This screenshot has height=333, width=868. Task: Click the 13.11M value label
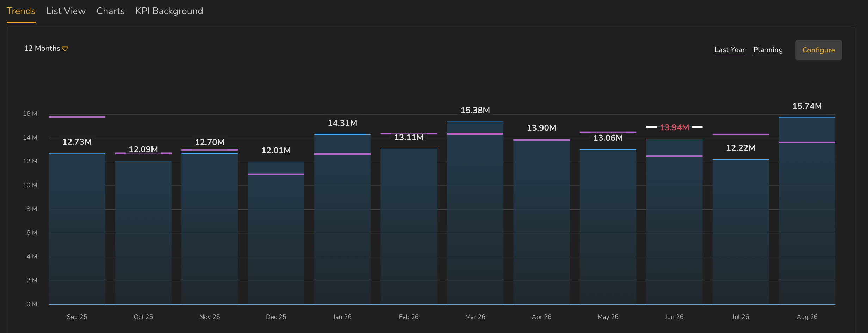pos(409,137)
